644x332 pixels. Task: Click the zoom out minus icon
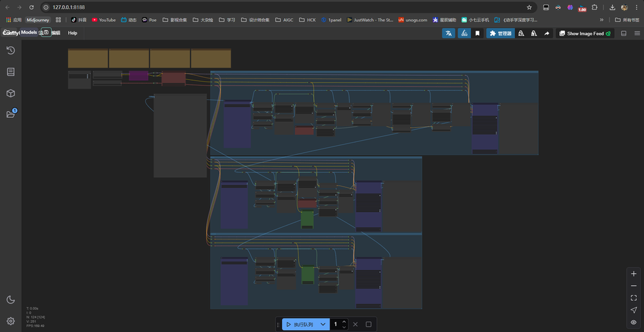[x=634, y=286]
